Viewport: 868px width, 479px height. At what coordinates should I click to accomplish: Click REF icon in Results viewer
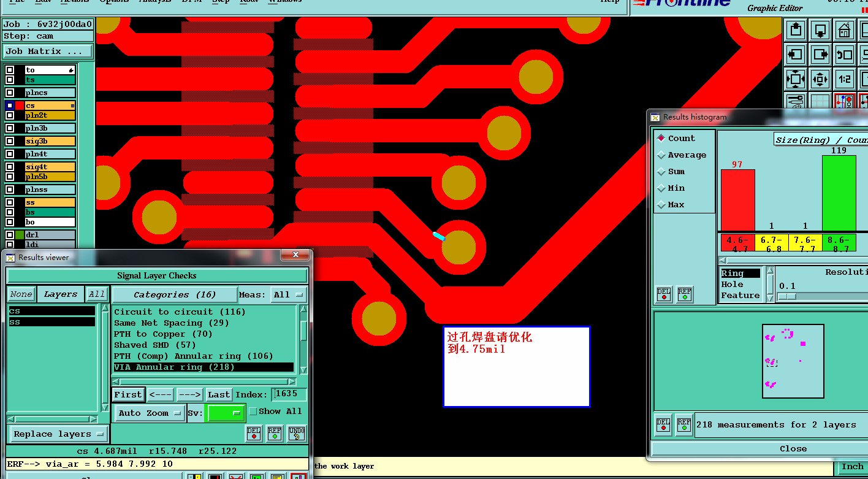(x=275, y=433)
